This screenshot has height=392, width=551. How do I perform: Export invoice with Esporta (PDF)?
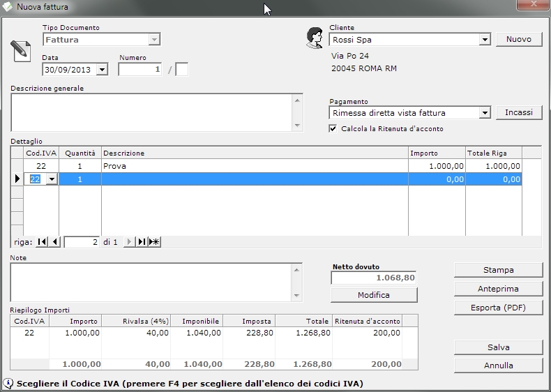[498, 308]
